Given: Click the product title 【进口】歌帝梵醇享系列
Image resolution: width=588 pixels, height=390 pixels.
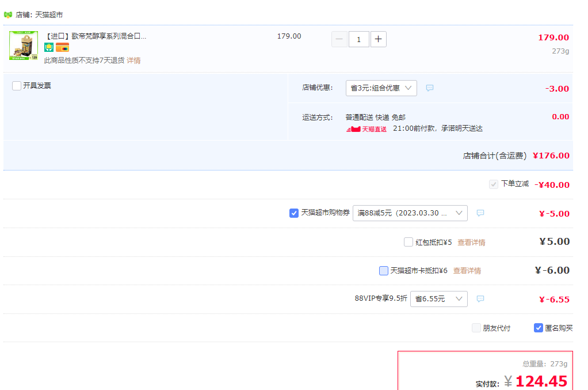Looking at the screenshot, I should pyautogui.click(x=96, y=36).
